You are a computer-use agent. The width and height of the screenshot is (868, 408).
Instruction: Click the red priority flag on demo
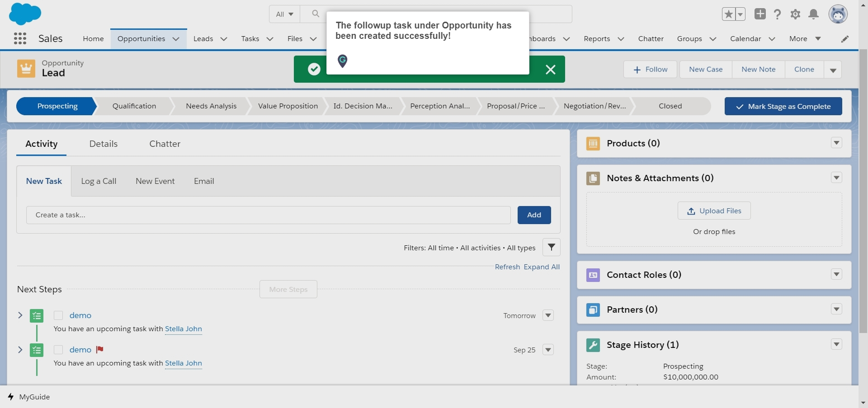[100, 349]
